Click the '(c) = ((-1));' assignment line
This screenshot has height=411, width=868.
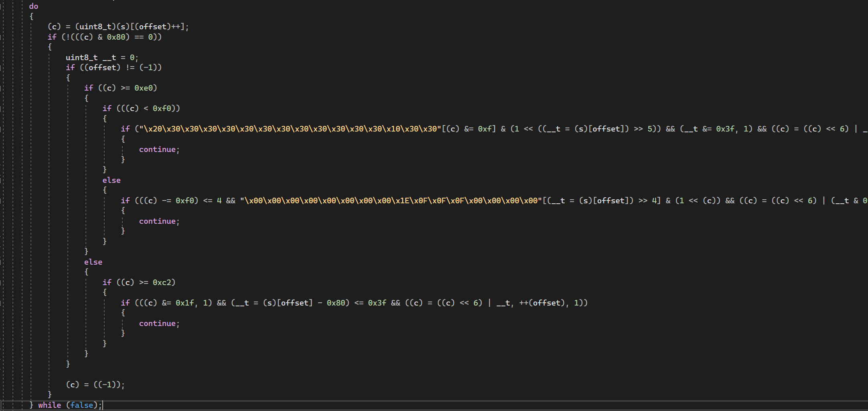click(95, 384)
